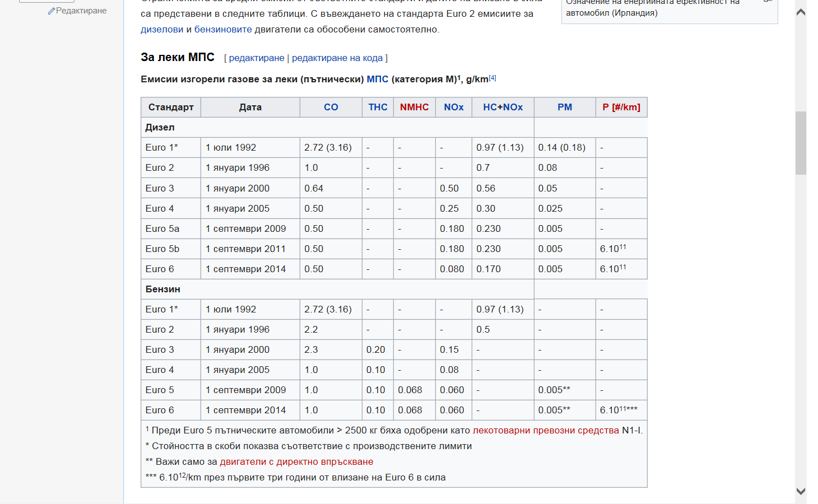Follow the 'дизелови' link
The width and height of the screenshot is (818, 504).
tap(162, 29)
